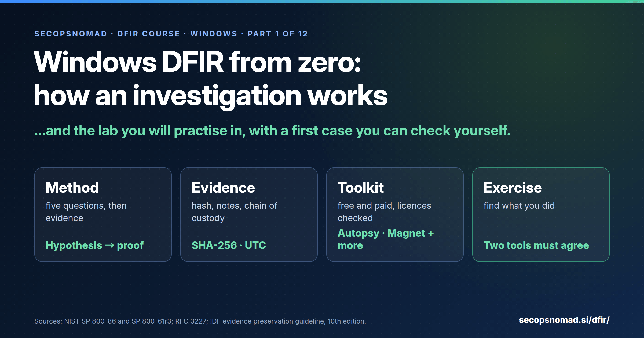Click the 'Hypothesis → proof' label

[94, 245]
